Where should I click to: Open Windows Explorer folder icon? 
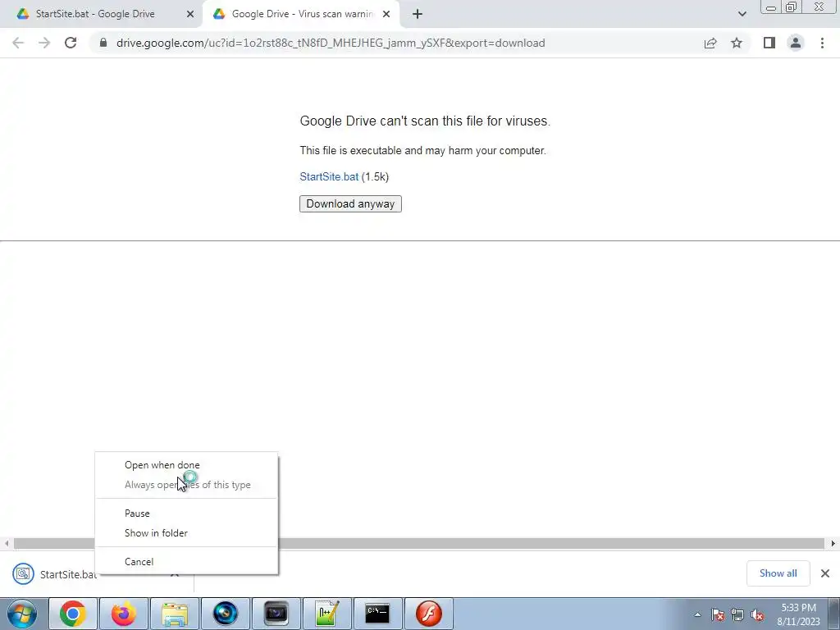click(x=174, y=614)
